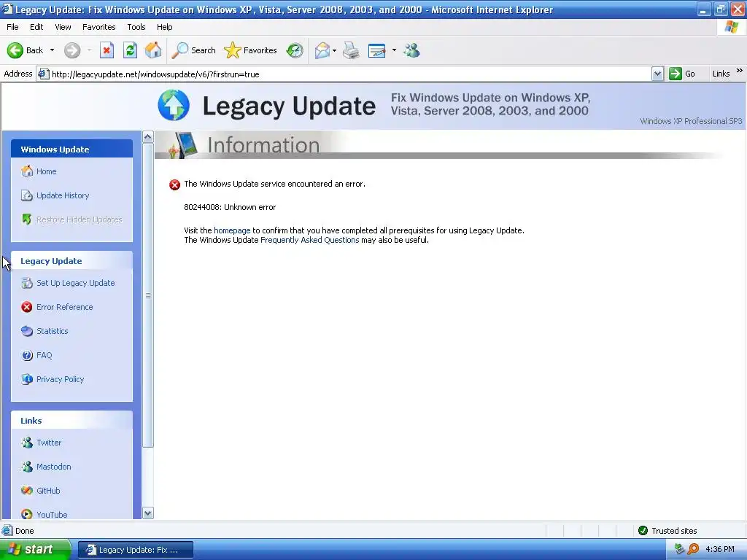The width and height of the screenshot is (747, 560).
Task: Click inside the Address URL field
Action: (344, 74)
